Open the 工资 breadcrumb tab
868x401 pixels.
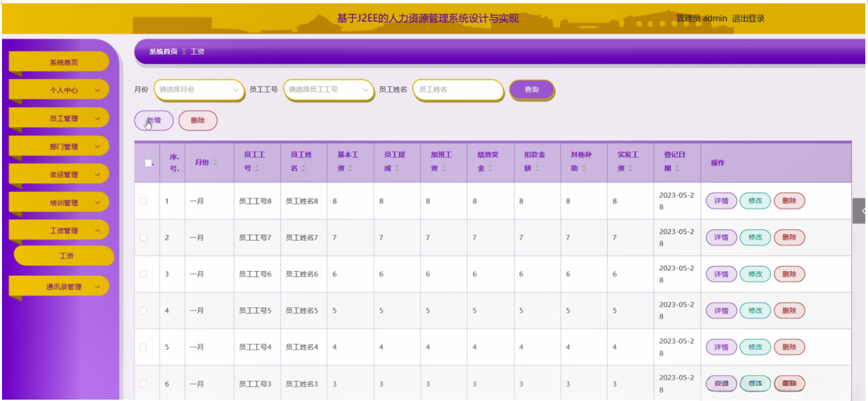(196, 51)
